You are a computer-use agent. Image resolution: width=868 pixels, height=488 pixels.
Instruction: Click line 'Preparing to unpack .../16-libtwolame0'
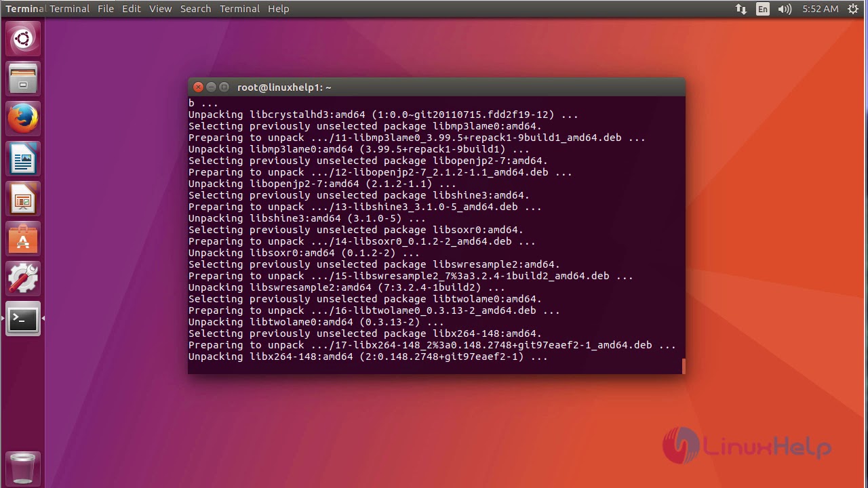(x=374, y=310)
